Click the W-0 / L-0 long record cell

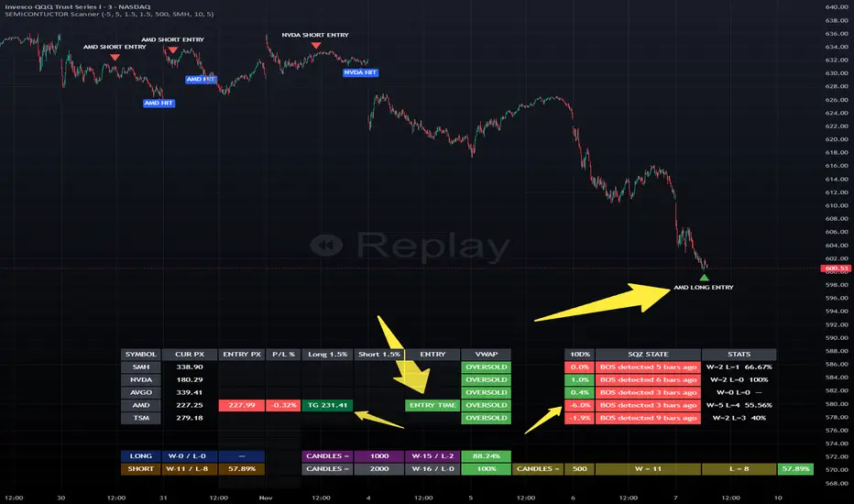(190, 456)
